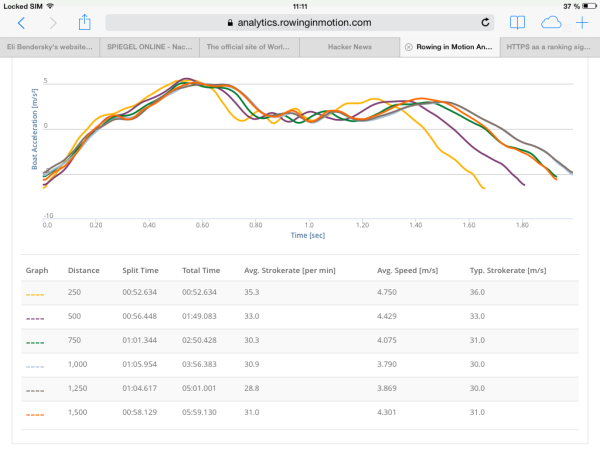Image resolution: width=600 pixels, height=450 pixels.
Task: Show iCloud tabs cloud icon
Action: tap(551, 23)
